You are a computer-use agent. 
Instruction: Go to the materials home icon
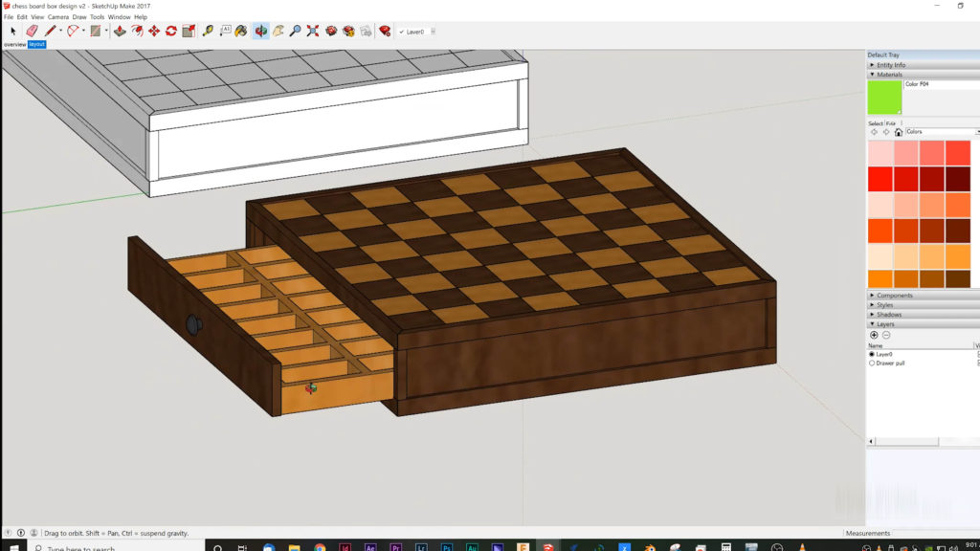click(899, 132)
